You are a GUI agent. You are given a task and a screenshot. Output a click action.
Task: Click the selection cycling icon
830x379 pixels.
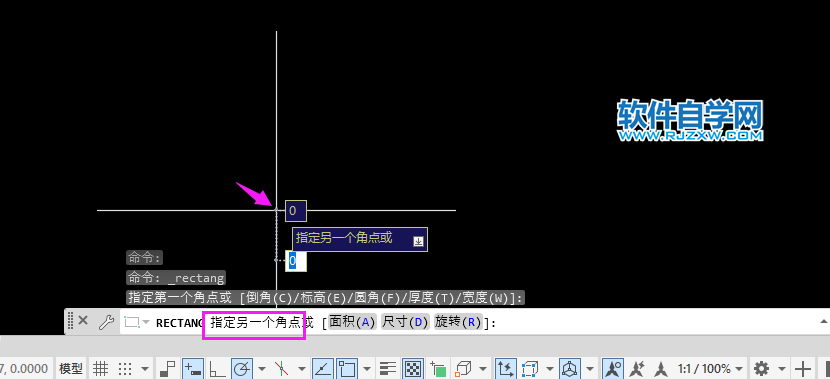coord(438,367)
